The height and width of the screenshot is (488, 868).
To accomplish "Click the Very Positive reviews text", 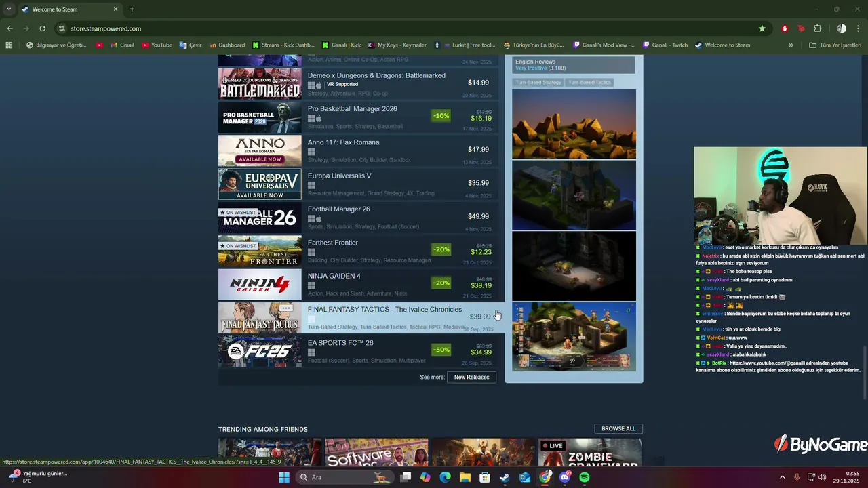I will click(x=531, y=68).
